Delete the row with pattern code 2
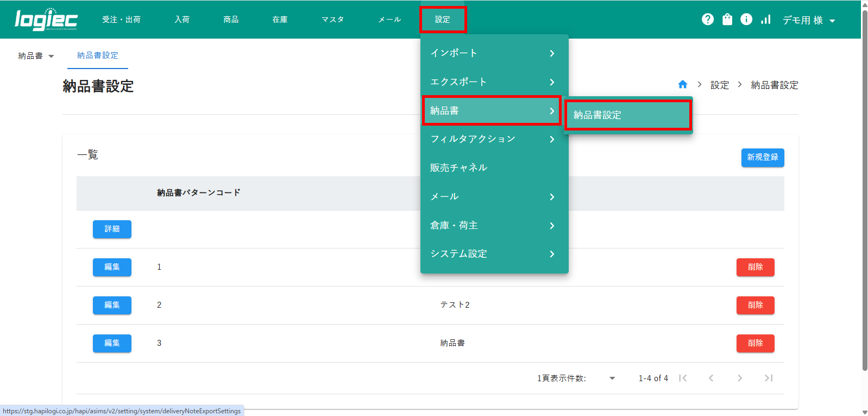Viewport: 868px width, 416px height. coord(755,305)
